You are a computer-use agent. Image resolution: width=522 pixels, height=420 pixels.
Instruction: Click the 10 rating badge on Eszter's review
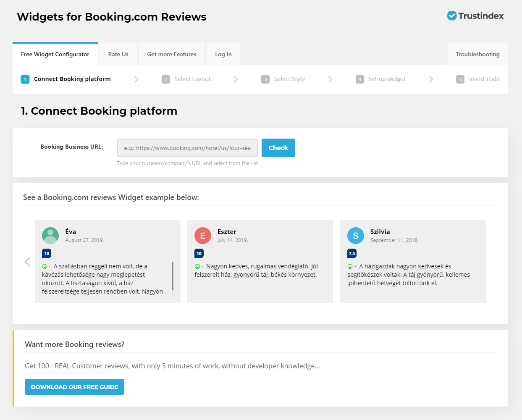point(199,253)
